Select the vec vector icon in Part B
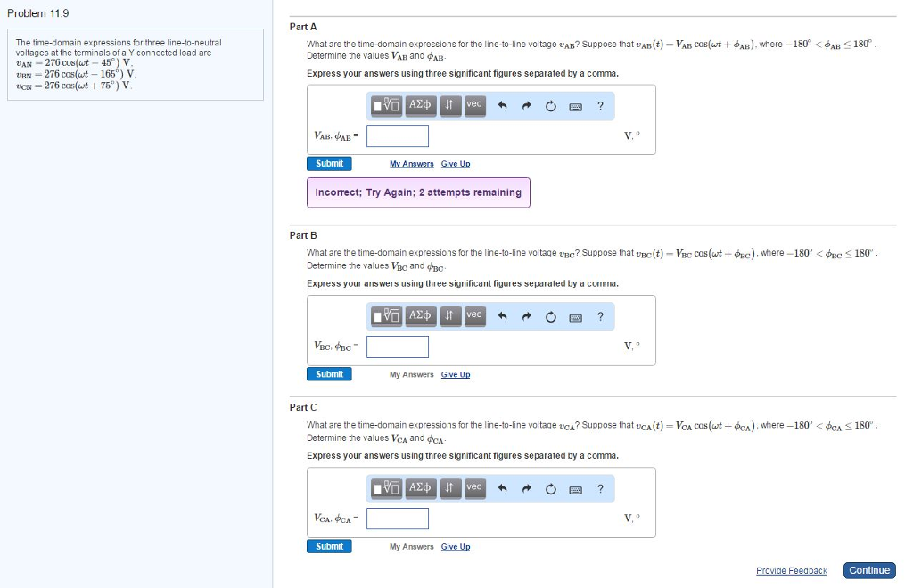913x588 pixels. 474,315
